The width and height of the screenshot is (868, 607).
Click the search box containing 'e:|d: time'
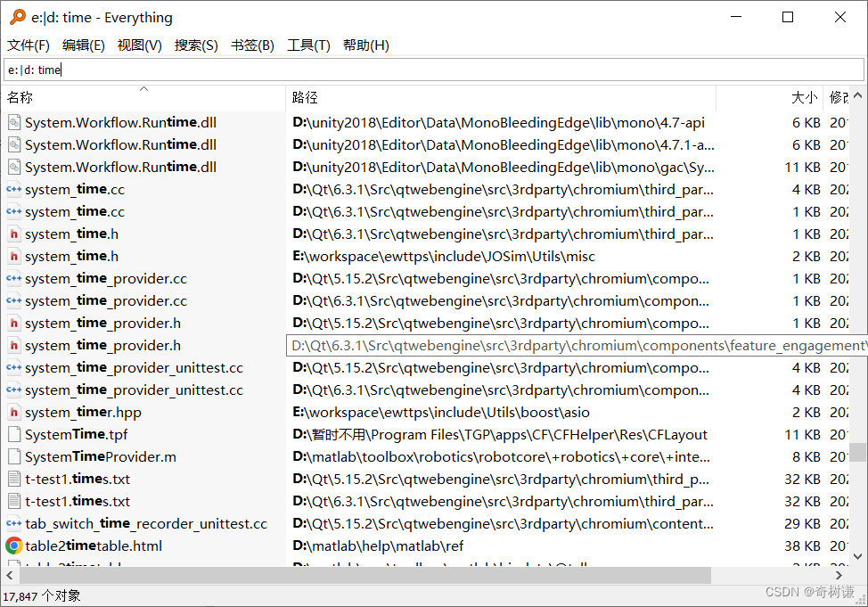click(x=433, y=70)
